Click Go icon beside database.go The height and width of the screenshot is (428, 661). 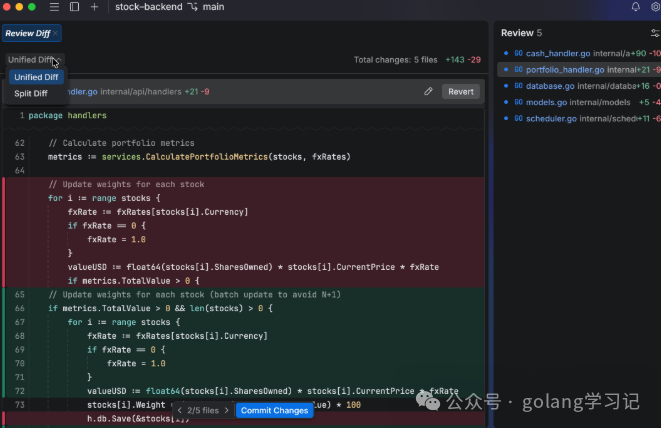point(519,86)
